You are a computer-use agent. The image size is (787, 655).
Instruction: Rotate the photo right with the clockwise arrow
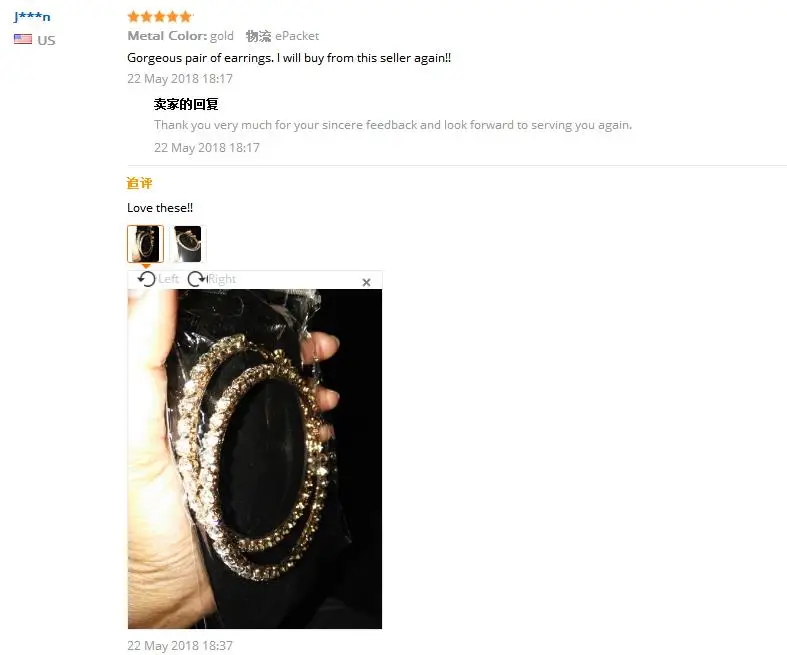click(x=197, y=279)
